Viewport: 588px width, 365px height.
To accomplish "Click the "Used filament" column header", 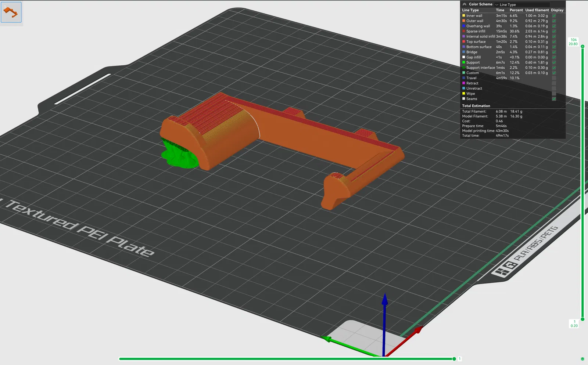I will (537, 10).
